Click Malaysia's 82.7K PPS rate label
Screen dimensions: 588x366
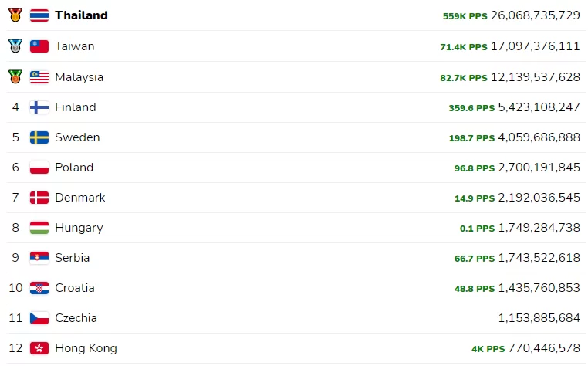pyautogui.click(x=464, y=78)
